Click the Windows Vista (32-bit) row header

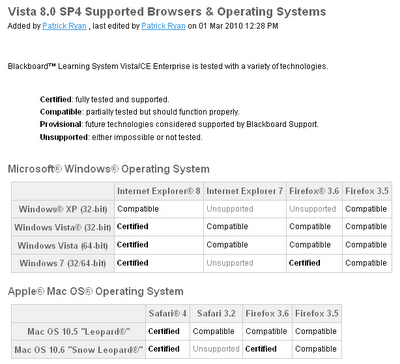click(63, 227)
